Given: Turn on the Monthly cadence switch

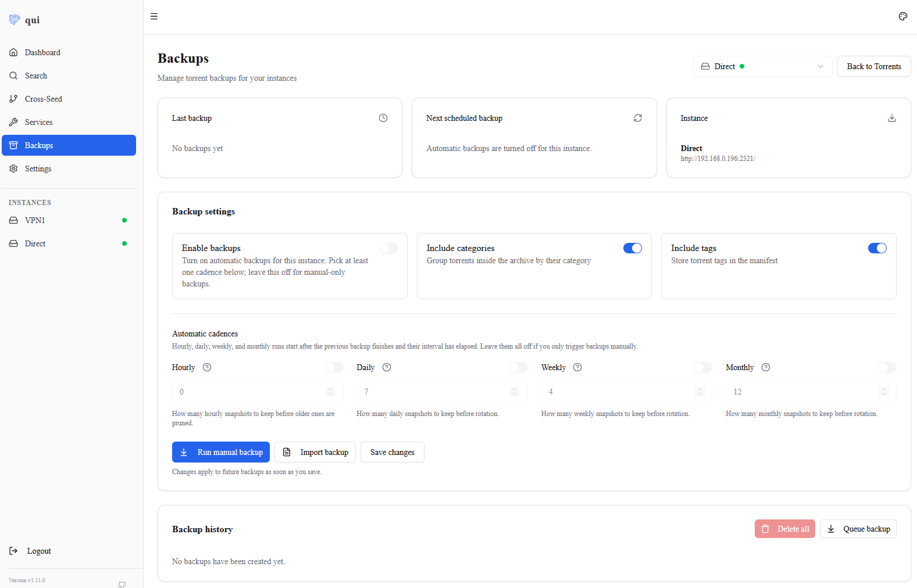Looking at the screenshot, I should 887,367.
